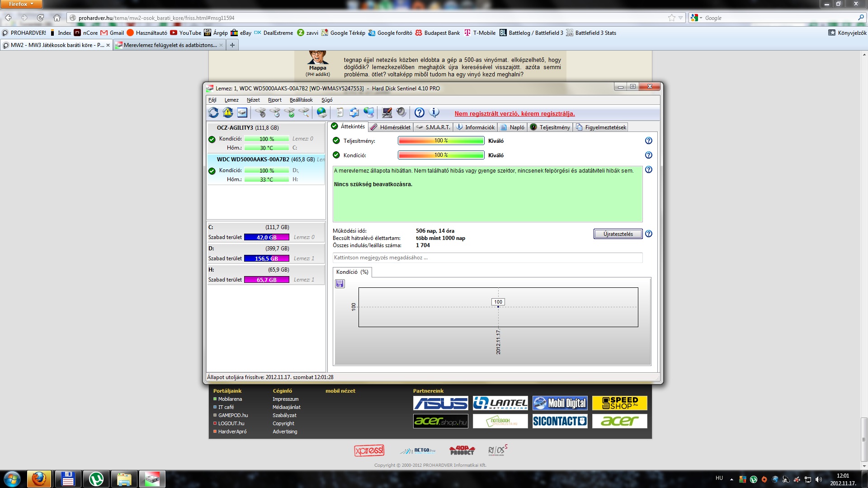868x488 pixels.
Task: Open the report notepad toolbar icon
Action: [x=340, y=113]
